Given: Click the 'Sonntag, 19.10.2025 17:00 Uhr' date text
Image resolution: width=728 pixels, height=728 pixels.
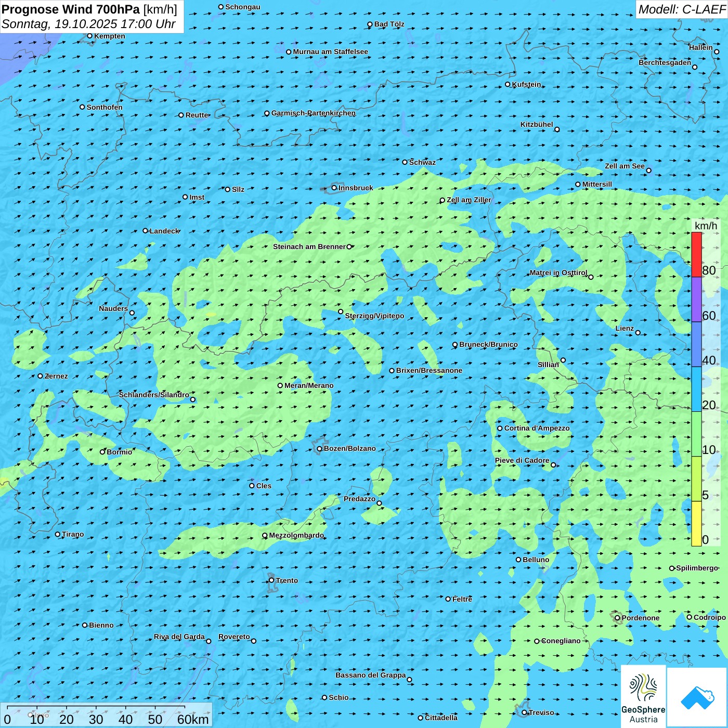Looking at the screenshot, I should 89,24.
